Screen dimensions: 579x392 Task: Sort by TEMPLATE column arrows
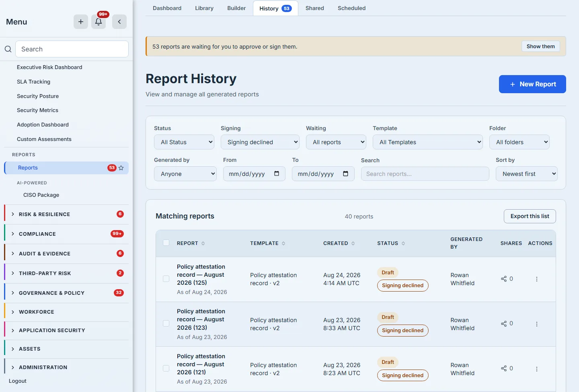[x=283, y=243]
